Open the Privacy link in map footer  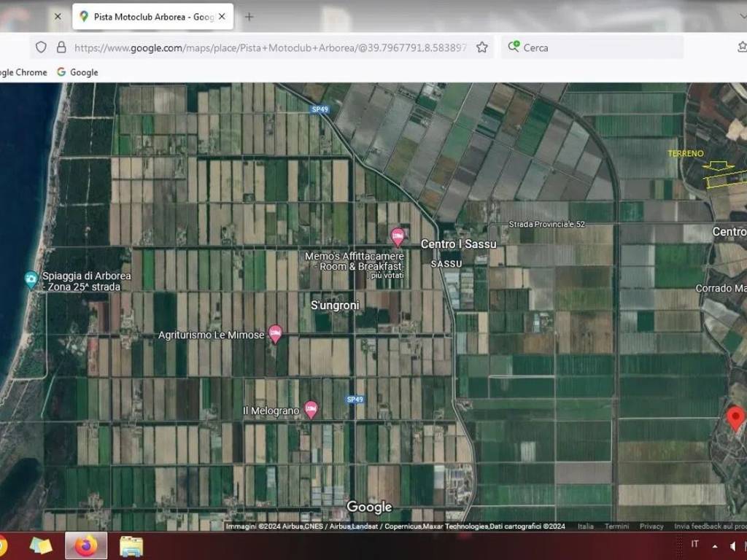coord(651,526)
